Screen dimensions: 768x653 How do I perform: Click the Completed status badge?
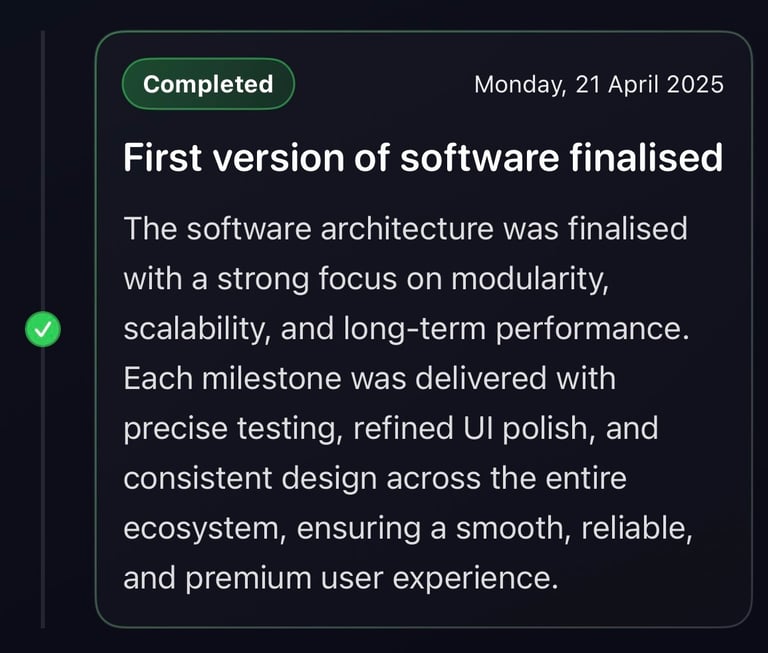pyautogui.click(x=208, y=84)
